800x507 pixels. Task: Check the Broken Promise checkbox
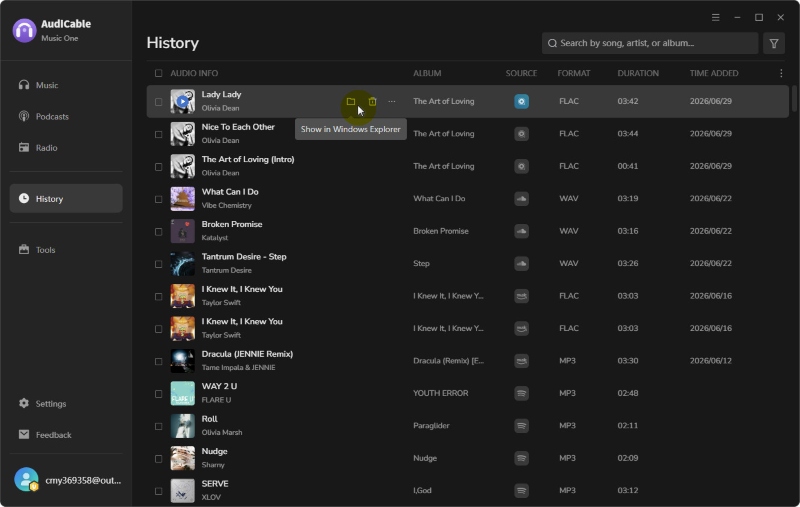pyautogui.click(x=158, y=232)
